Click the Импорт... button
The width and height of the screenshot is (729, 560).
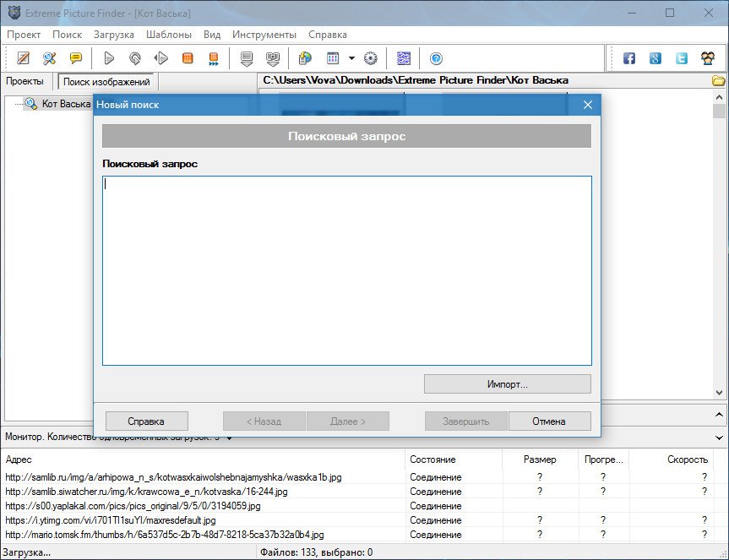pyautogui.click(x=507, y=384)
